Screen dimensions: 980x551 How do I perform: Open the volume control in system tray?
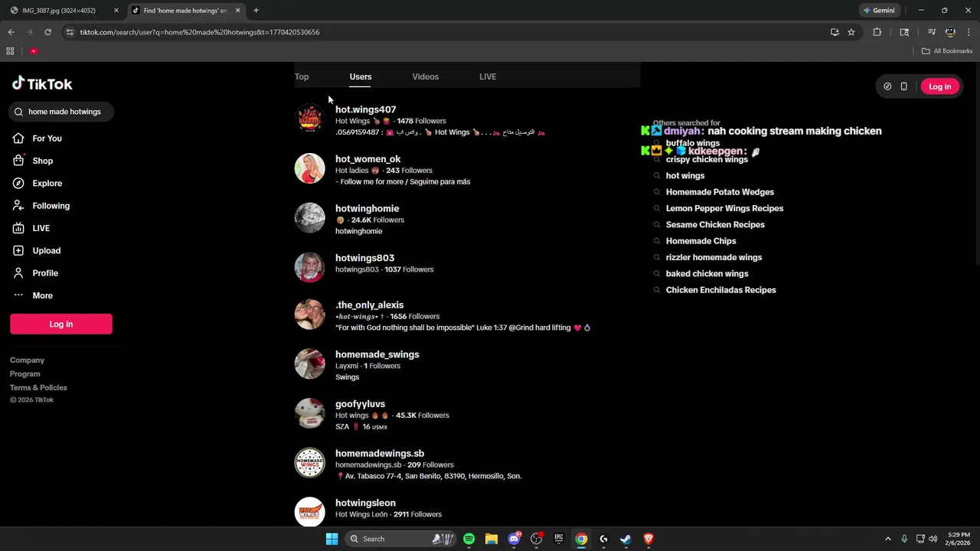[933, 539]
